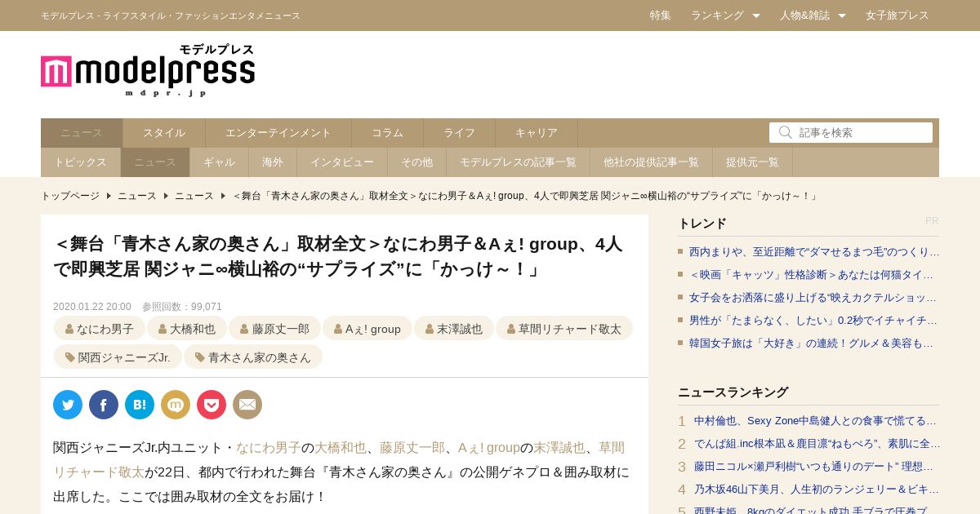980x514 pixels.
Task: Select the ニュース main navigation tab
Action: click(x=82, y=133)
